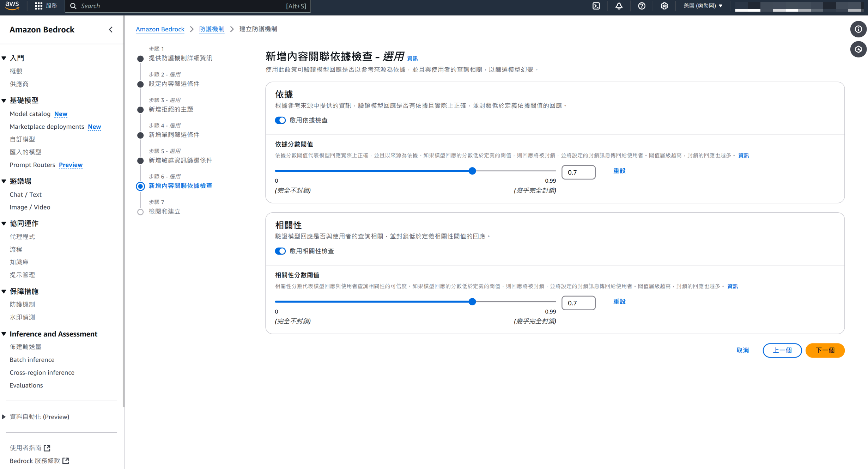The height and width of the screenshot is (469, 868).
Task: Click the notifications bell icon
Action: click(x=619, y=6)
